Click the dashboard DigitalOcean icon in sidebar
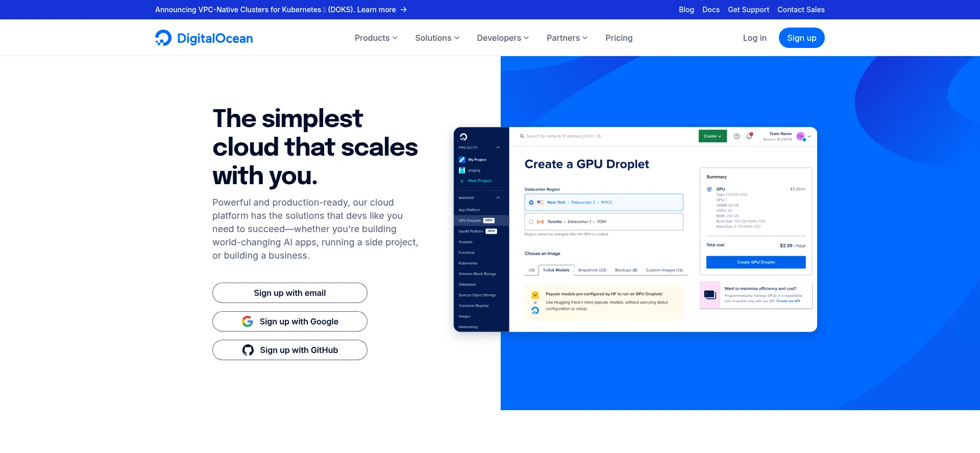 [x=463, y=137]
